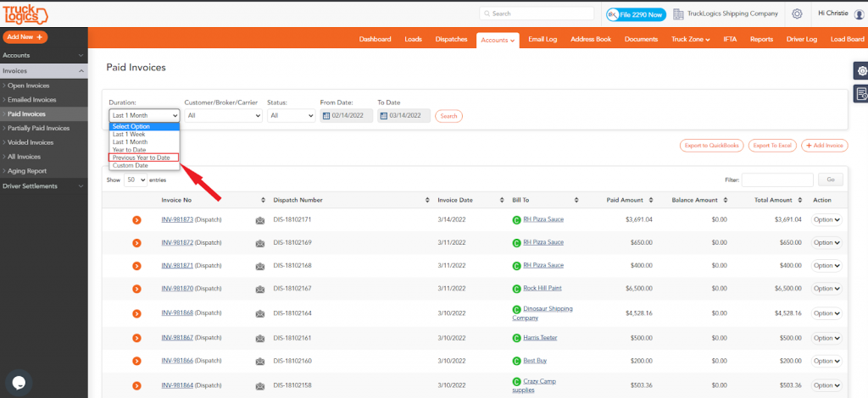Click the top Search input field
Viewport: 868px width, 398px height.
(537, 14)
